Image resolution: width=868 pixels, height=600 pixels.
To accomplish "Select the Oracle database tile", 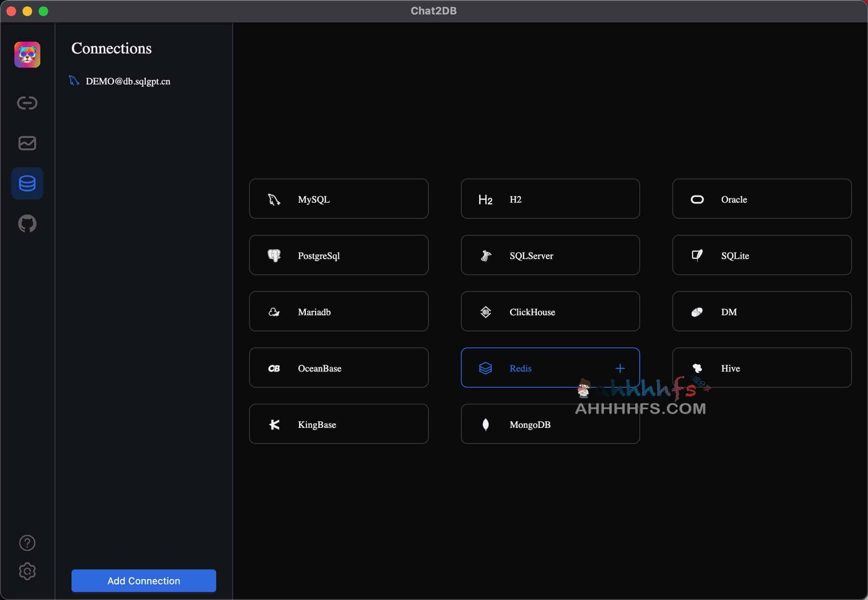I will [x=761, y=199].
